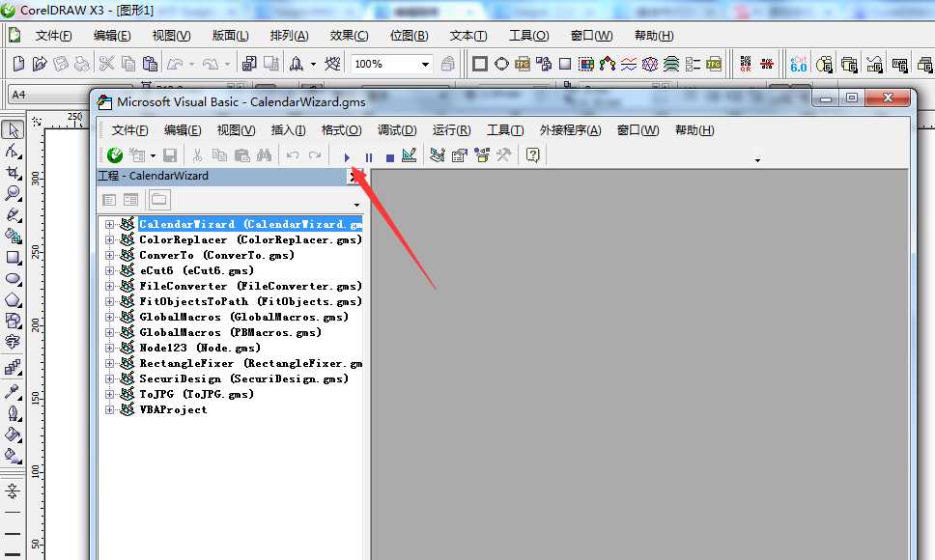Open the Object Browser icon in VBA toolbar
Image resolution: width=935 pixels, height=560 pixels.
(x=482, y=155)
